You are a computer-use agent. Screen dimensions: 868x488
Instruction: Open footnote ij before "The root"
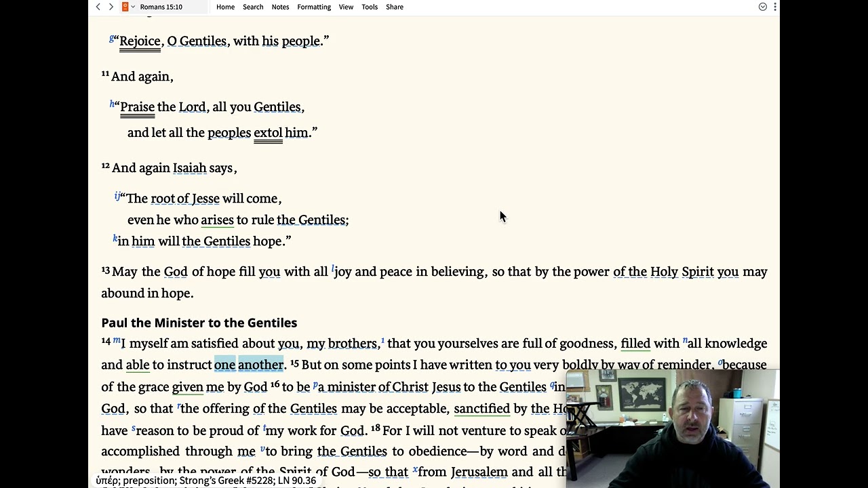coord(117,196)
